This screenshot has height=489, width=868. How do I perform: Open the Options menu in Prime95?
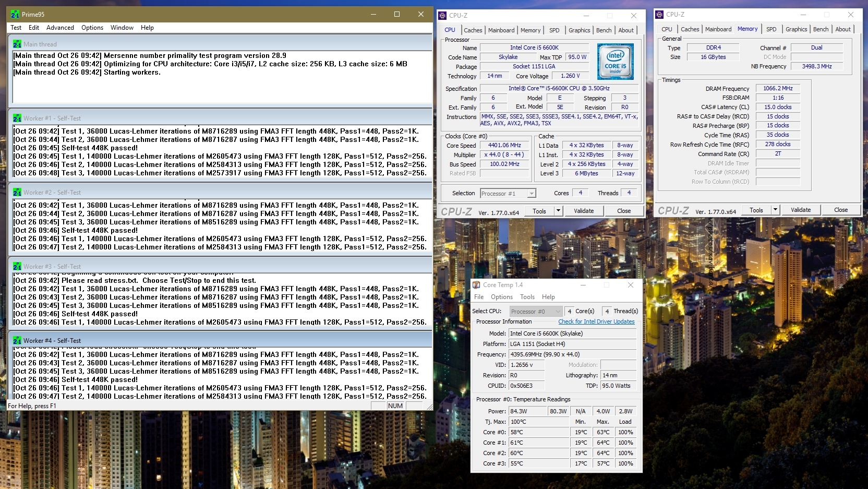tap(92, 28)
